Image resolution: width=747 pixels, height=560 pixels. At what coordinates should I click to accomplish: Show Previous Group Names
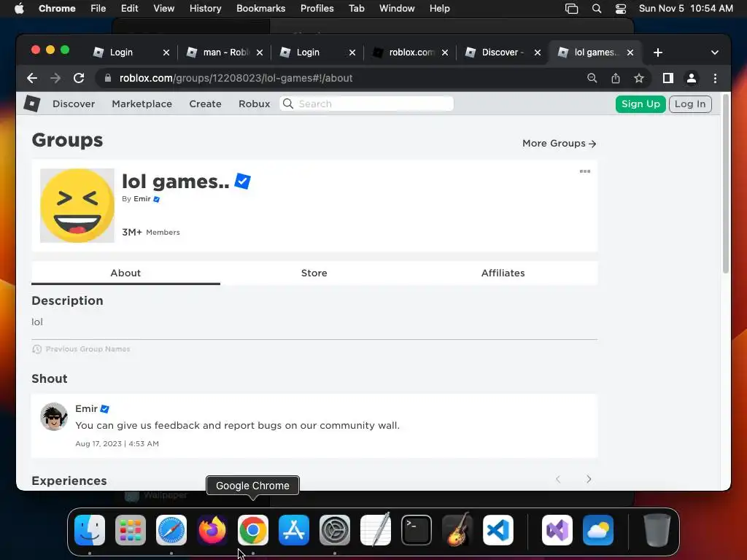pos(81,349)
